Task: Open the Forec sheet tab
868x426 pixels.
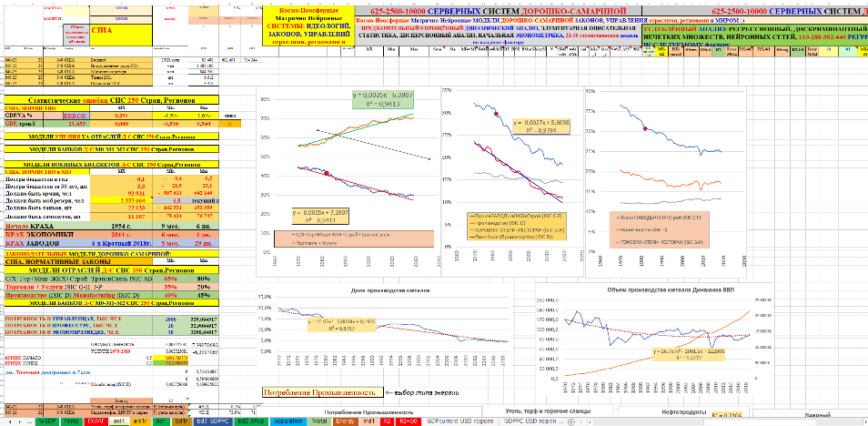Action: click(x=69, y=421)
